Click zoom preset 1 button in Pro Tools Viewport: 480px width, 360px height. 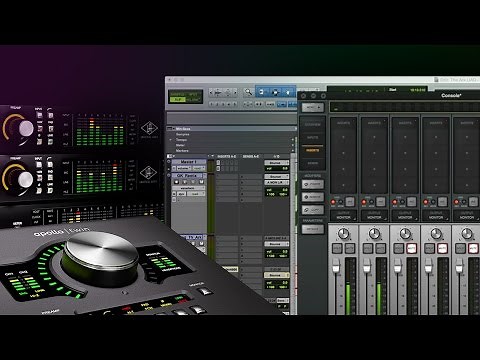tap(211, 104)
